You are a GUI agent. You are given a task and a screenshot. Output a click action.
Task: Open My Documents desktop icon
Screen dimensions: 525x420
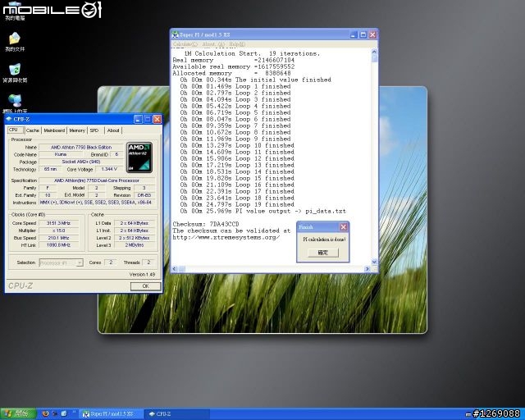[15, 42]
